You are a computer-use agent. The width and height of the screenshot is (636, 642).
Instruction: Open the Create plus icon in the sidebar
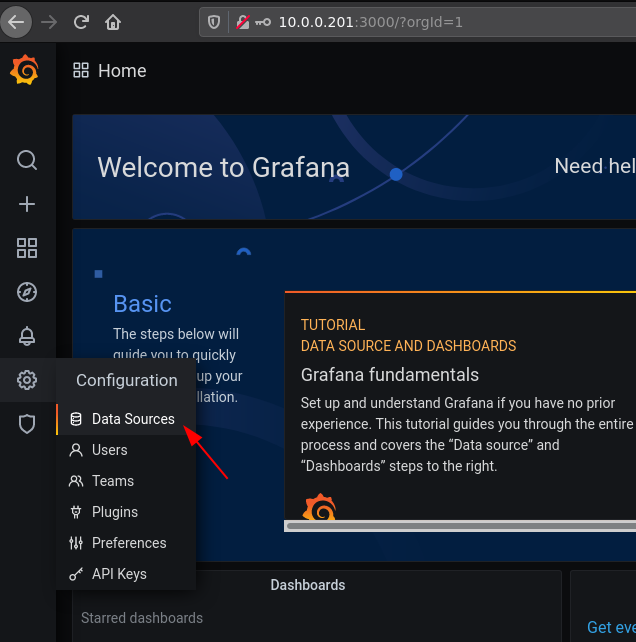point(27,204)
